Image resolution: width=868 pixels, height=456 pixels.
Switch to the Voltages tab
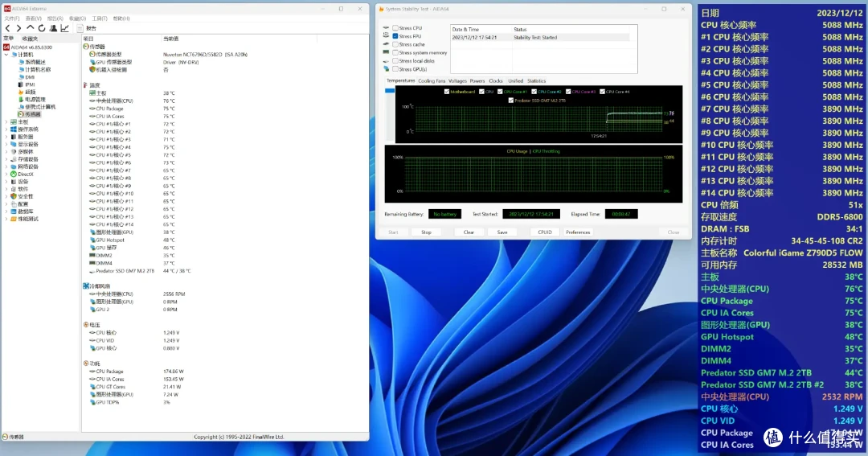(457, 81)
